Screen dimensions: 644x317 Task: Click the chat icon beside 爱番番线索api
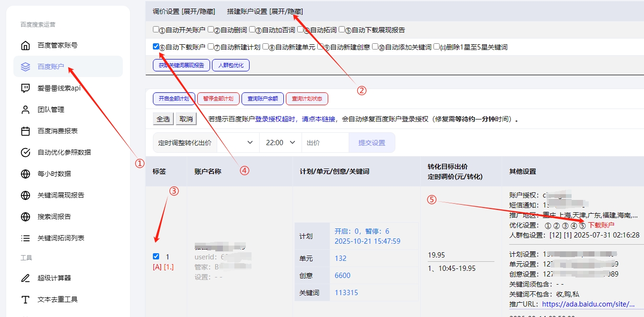pos(26,88)
